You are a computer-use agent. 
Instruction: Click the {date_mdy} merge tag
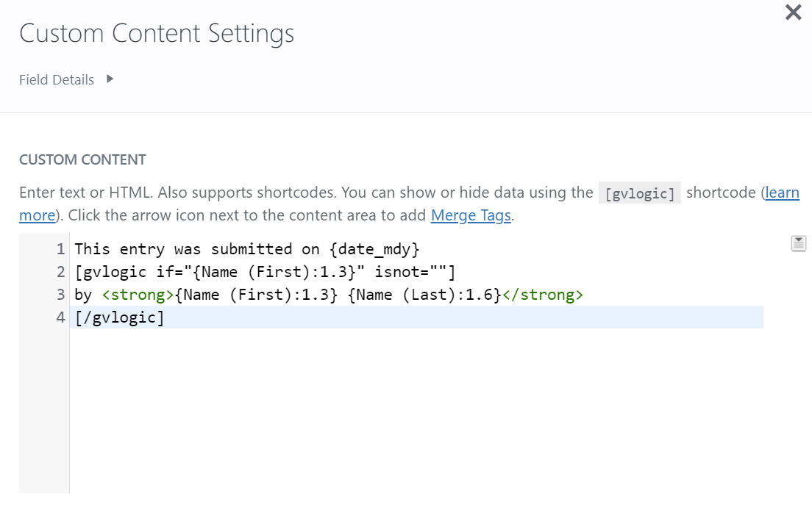click(x=374, y=249)
